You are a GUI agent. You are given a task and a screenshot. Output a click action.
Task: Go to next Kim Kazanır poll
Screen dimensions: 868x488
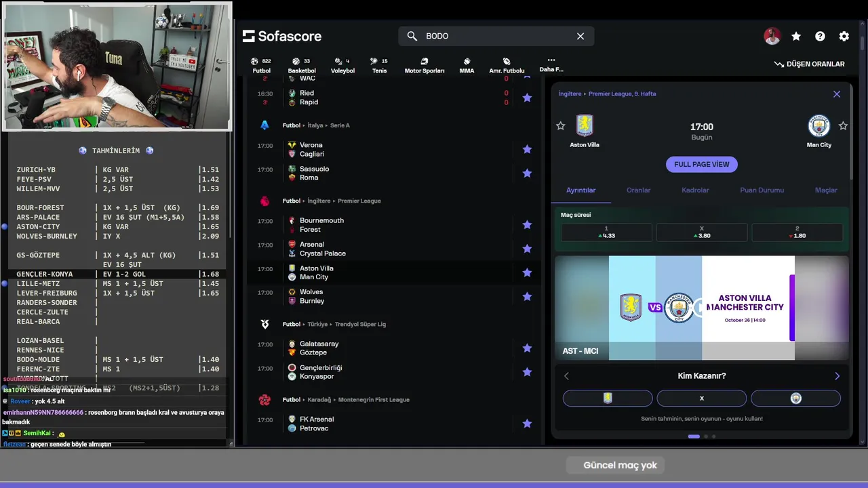tap(837, 376)
